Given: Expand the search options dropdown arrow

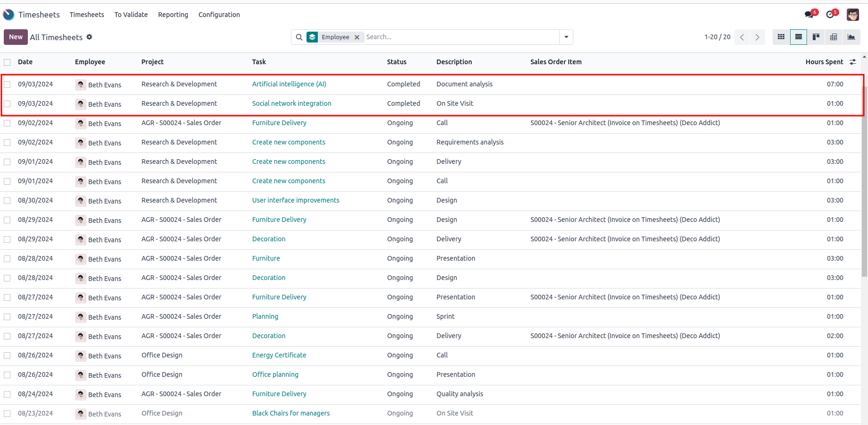Looking at the screenshot, I should coord(566,37).
